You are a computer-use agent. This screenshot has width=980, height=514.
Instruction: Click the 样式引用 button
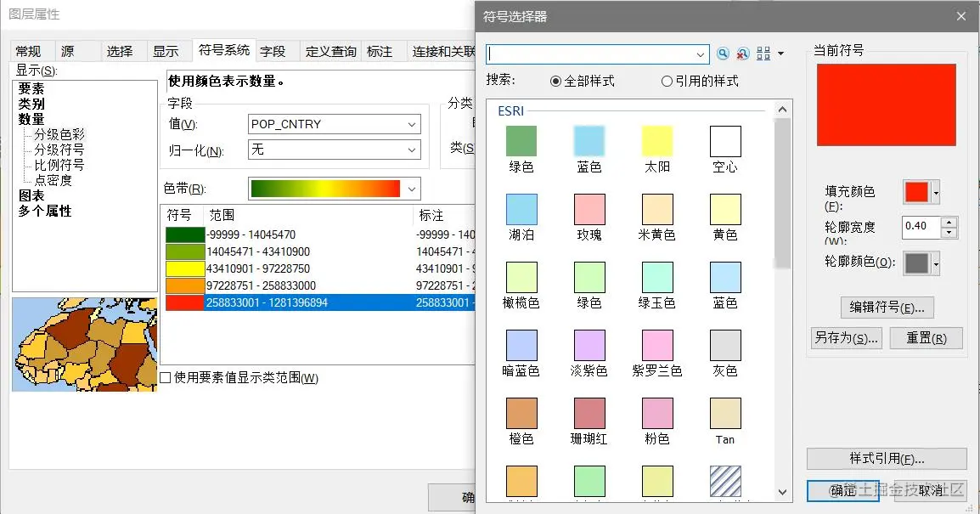(x=887, y=458)
